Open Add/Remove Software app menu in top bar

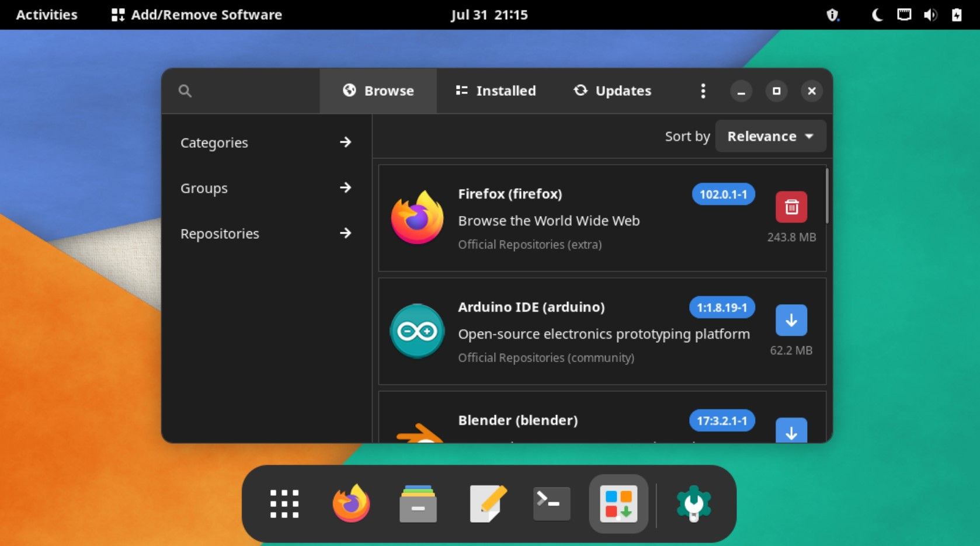point(197,15)
